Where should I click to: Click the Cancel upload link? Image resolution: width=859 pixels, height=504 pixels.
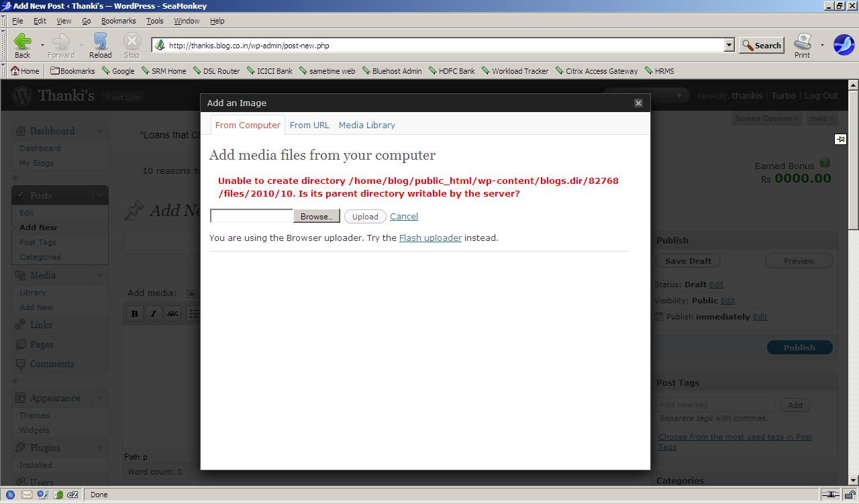404,216
